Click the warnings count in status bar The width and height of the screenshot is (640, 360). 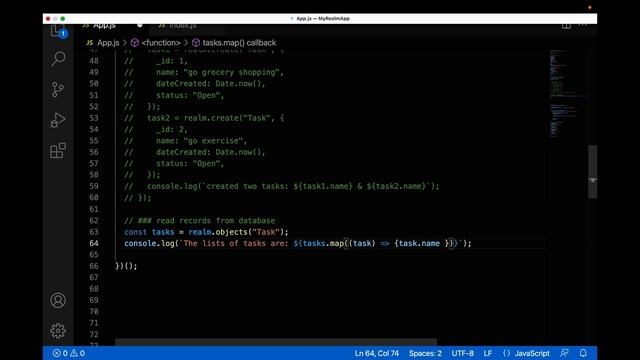pos(78,353)
